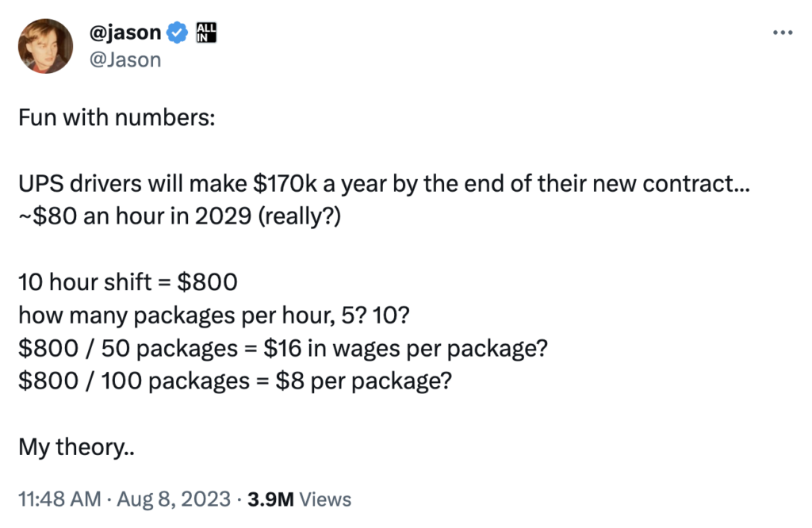View the 3.9M count analytics
The height and width of the screenshot is (528, 812).
(270, 499)
